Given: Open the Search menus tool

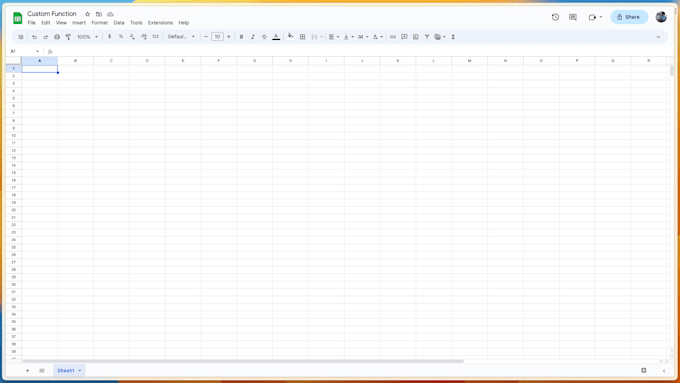Looking at the screenshot, I should click(20, 37).
